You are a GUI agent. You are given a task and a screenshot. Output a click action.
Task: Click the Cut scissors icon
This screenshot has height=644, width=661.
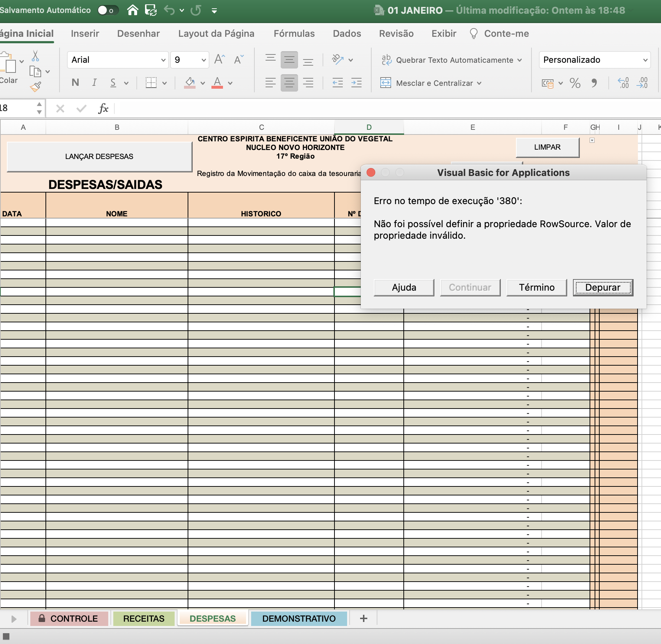[35, 56]
